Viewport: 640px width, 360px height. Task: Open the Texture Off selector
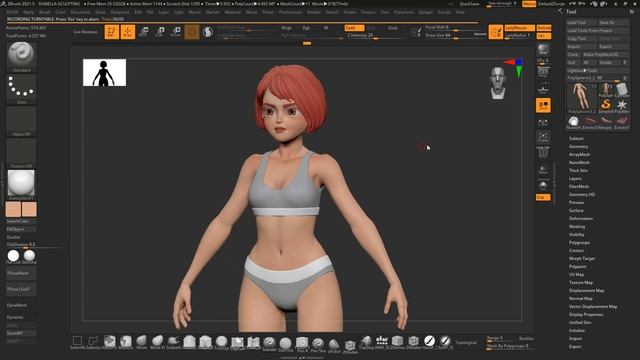coord(21,153)
